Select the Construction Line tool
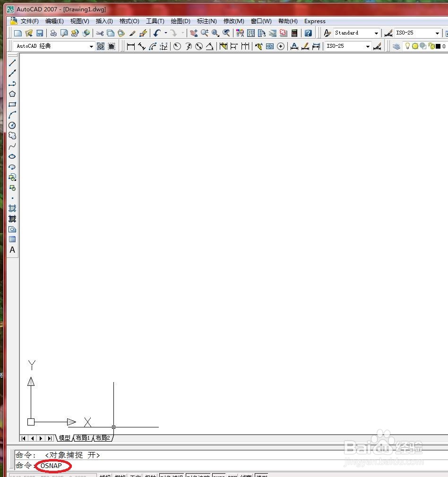The width and height of the screenshot is (448, 477). [12, 73]
